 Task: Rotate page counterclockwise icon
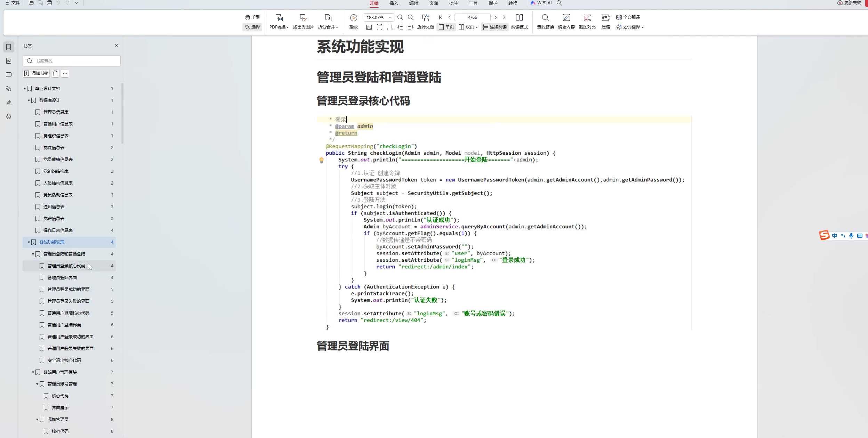(x=400, y=27)
